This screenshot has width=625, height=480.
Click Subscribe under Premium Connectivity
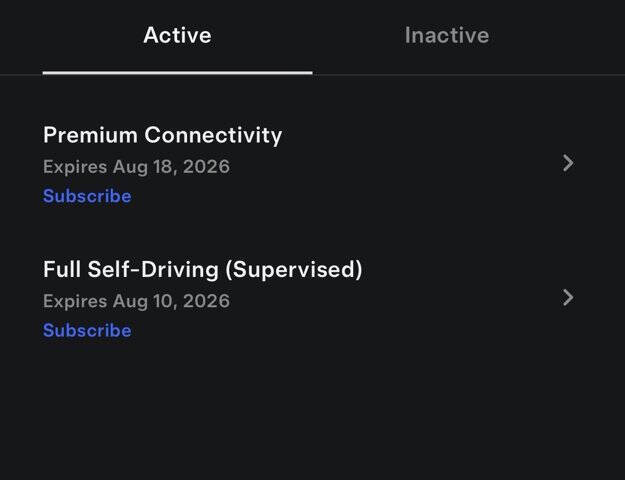tap(87, 196)
